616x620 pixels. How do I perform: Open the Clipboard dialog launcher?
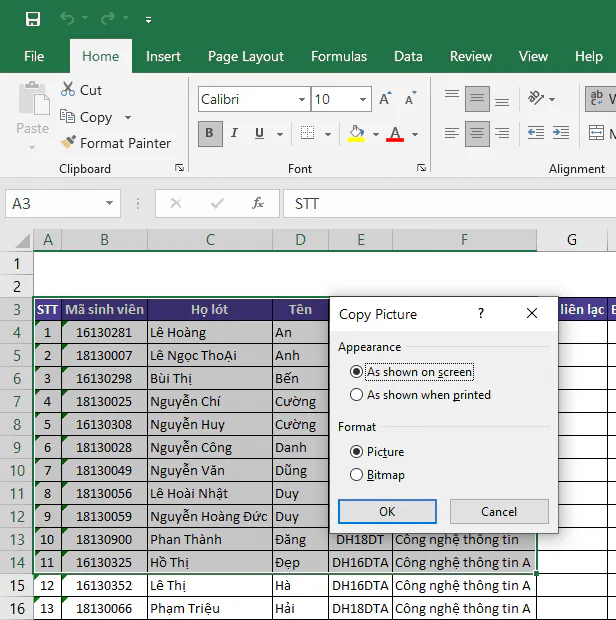click(180, 168)
